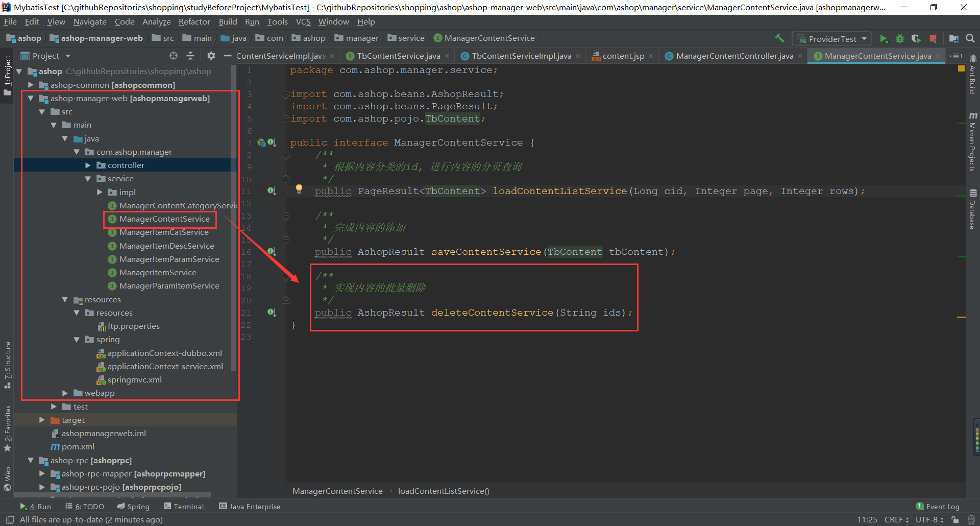Open the Maven Projects side panel
This screenshot has height=526, width=980.
point(973,142)
